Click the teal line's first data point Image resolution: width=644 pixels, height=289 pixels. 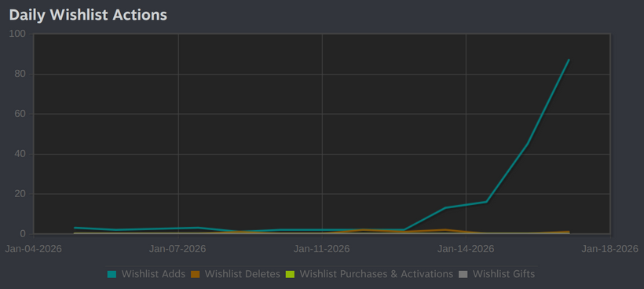point(75,228)
